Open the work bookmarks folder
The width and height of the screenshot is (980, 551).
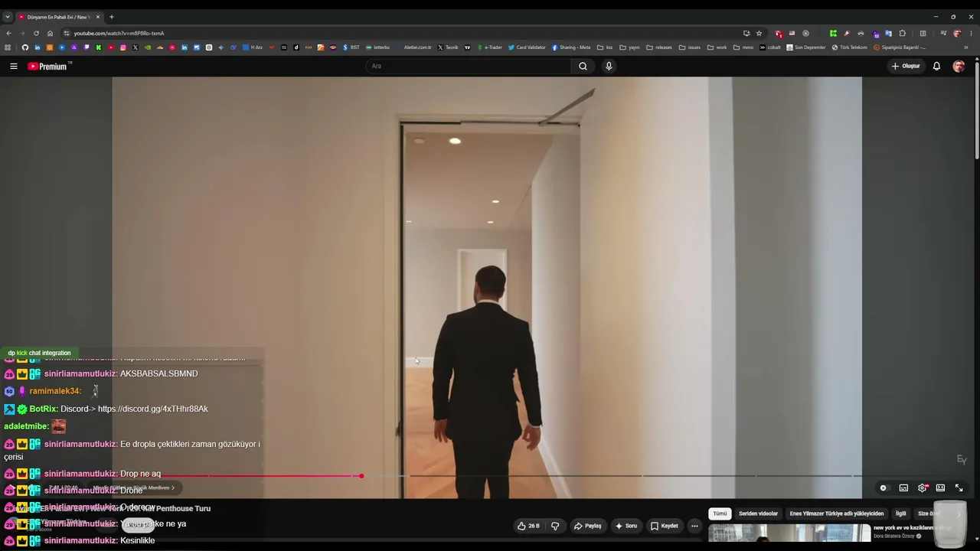point(717,47)
